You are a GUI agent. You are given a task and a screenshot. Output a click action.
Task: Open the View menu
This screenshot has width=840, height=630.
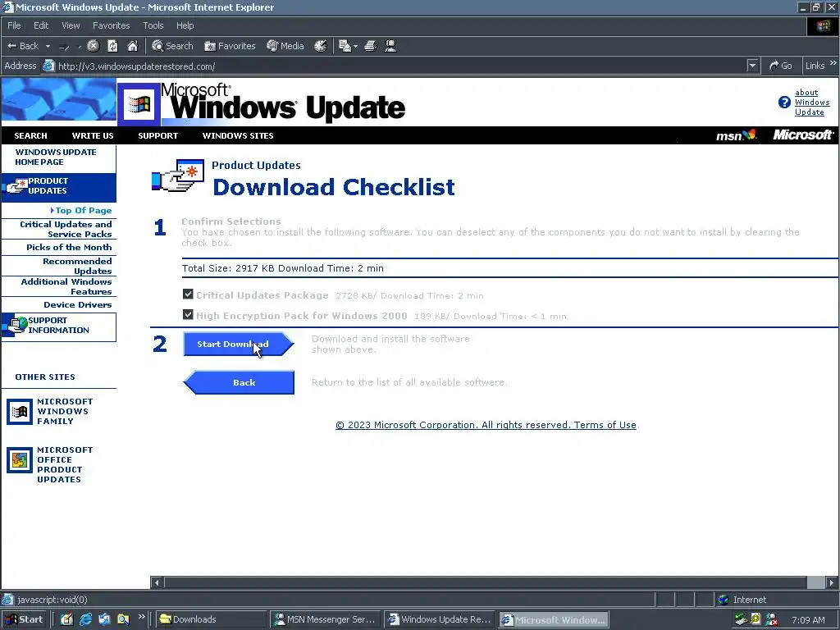pos(71,25)
